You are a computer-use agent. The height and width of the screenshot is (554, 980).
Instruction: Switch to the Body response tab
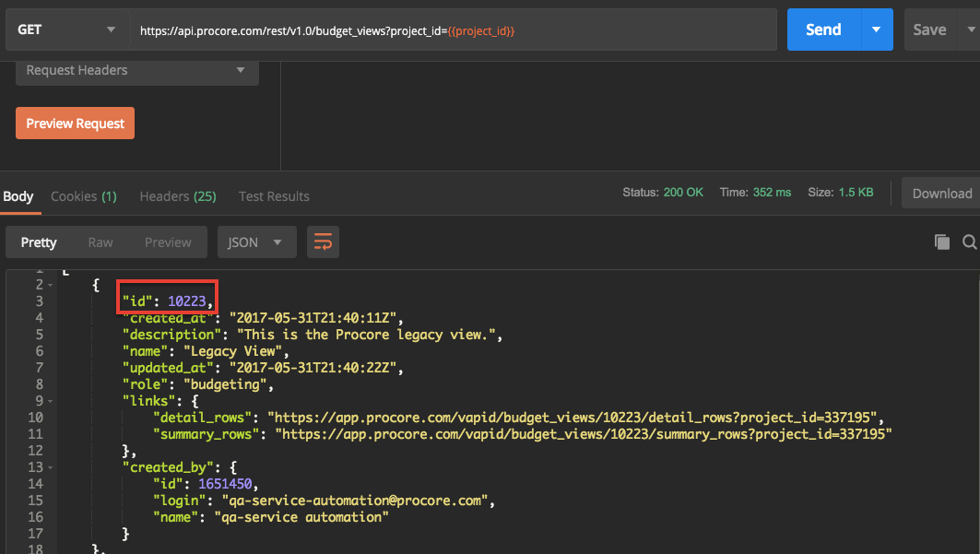18,196
